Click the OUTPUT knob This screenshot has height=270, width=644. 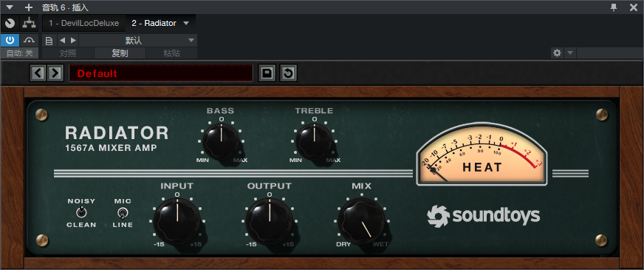pos(270,221)
